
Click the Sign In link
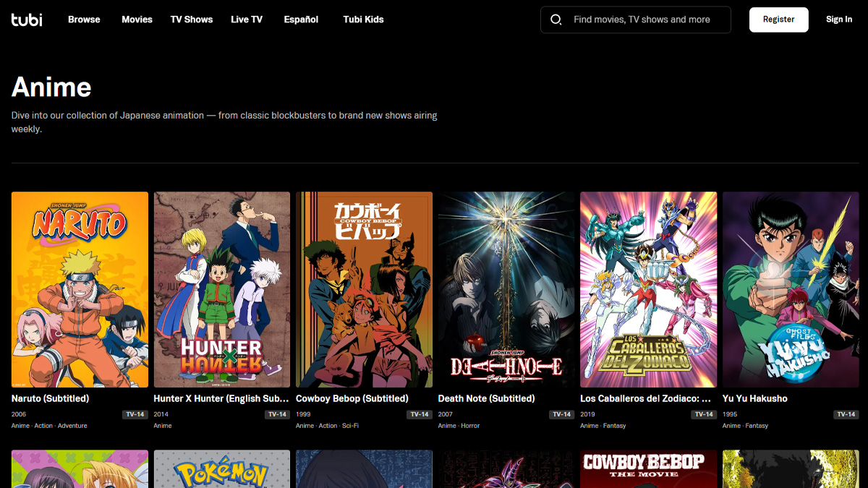click(838, 20)
